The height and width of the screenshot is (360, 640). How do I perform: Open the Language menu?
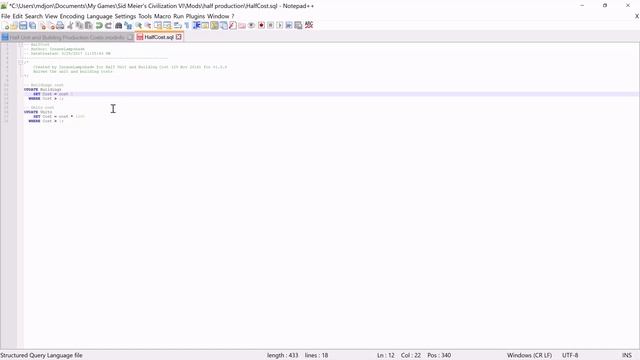coord(99,16)
